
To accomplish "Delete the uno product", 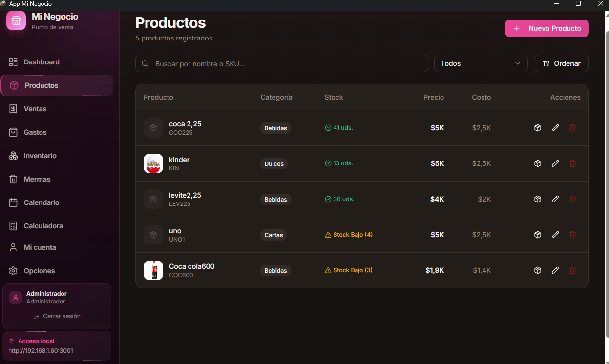I will [573, 235].
